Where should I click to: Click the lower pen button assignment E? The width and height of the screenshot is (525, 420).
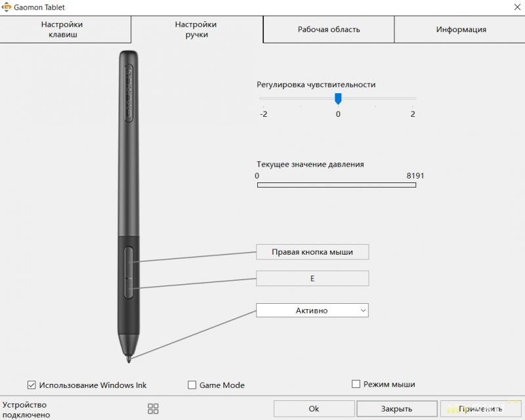pos(312,278)
